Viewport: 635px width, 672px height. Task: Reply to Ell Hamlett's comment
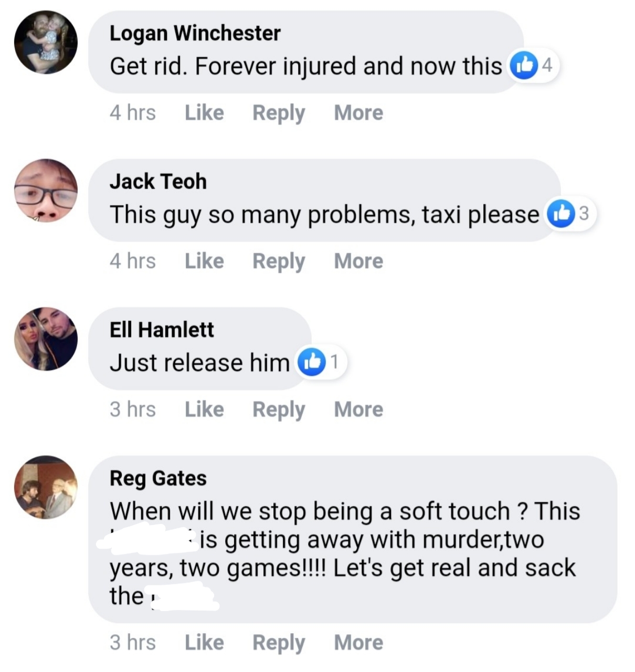pos(279,410)
